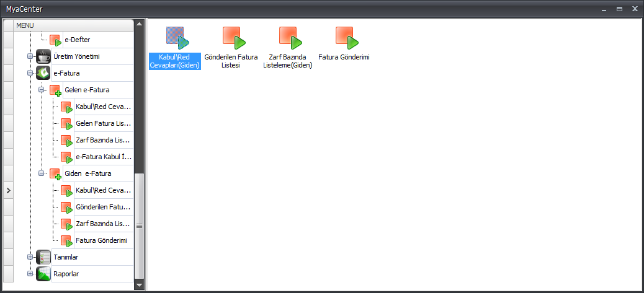Collapse the e-Fatura node
The image size is (644, 293).
pyautogui.click(x=30, y=73)
